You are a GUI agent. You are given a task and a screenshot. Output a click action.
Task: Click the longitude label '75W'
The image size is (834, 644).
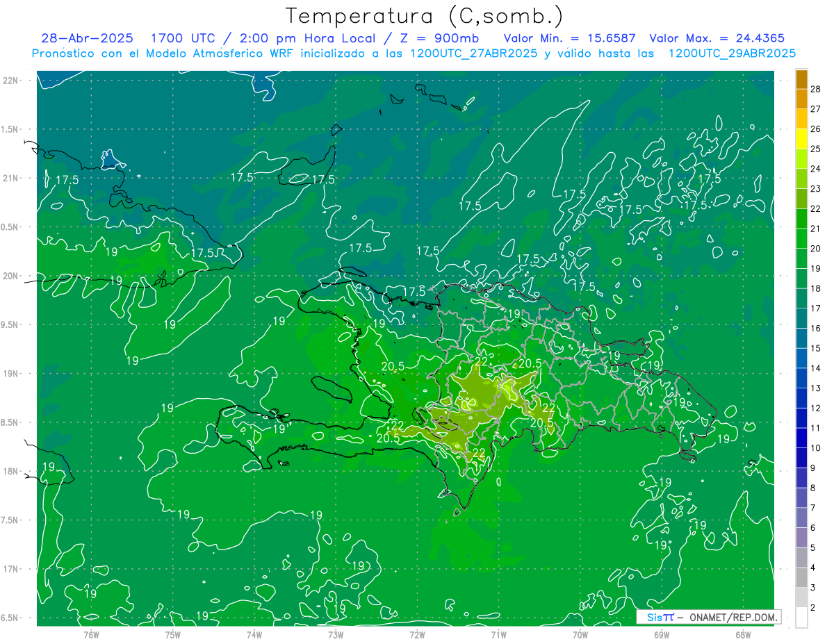173,634
